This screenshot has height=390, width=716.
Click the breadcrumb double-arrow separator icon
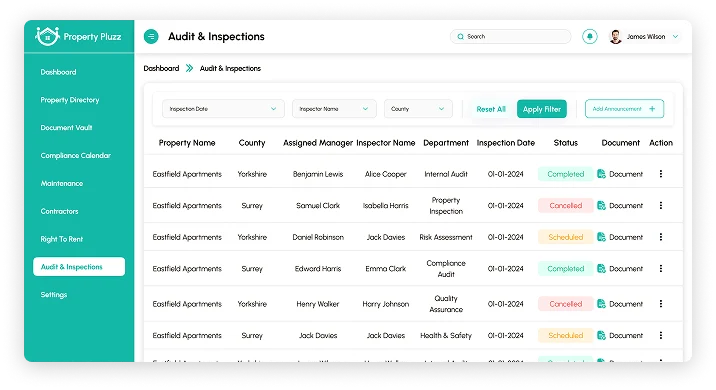[189, 69]
